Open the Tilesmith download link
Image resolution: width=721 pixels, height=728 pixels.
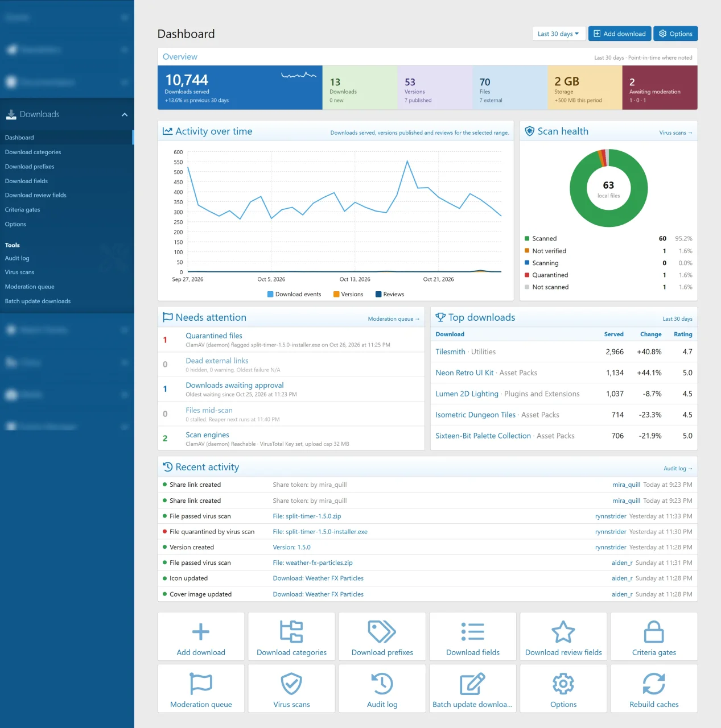[450, 351]
